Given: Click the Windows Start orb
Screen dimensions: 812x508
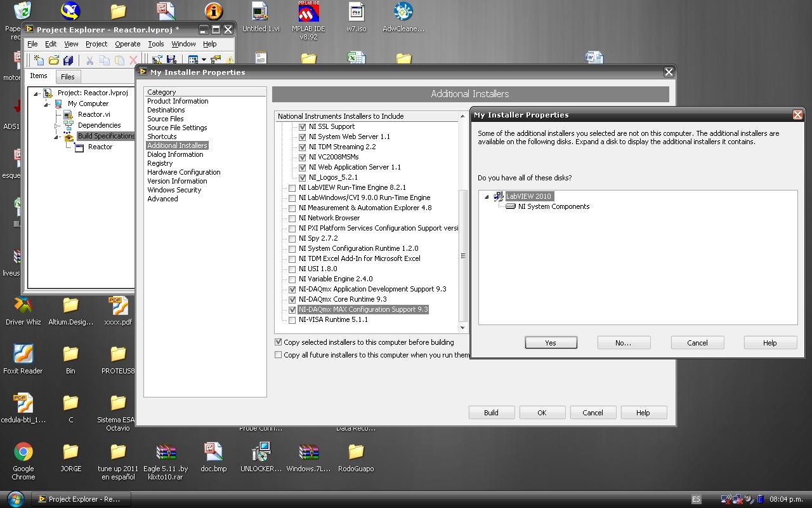Looking at the screenshot, I should tap(15, 498).
